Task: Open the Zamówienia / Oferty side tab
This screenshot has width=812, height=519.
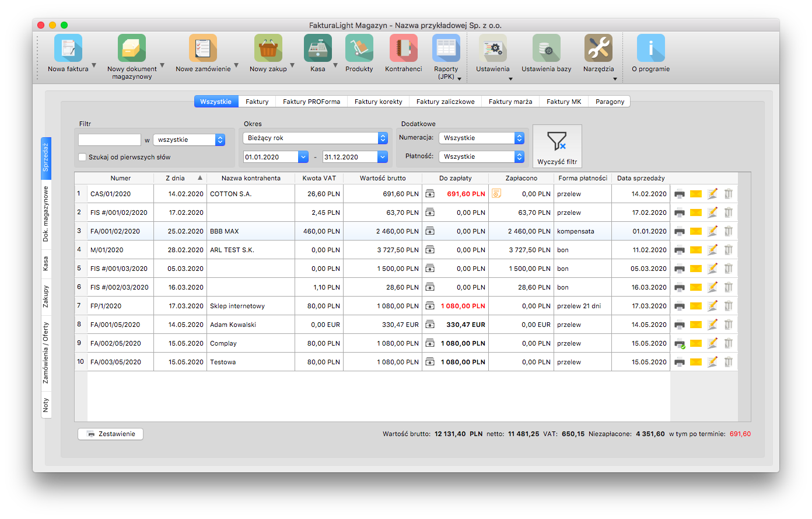Action: click(46, 353)
